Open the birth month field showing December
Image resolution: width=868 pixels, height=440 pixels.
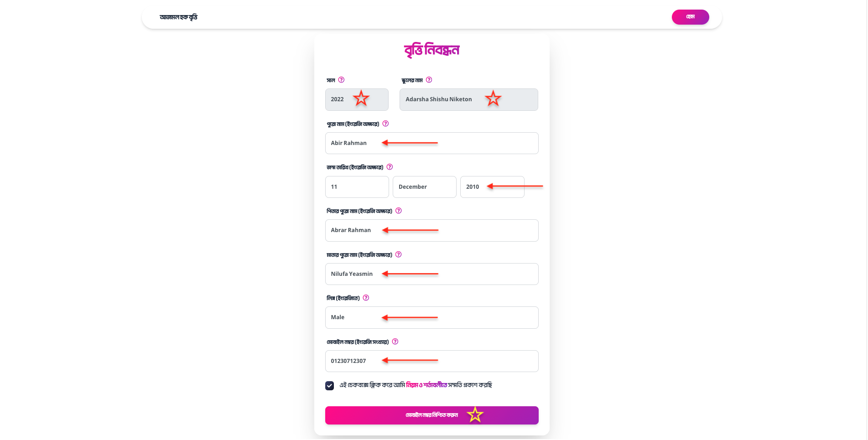point(424,187)
